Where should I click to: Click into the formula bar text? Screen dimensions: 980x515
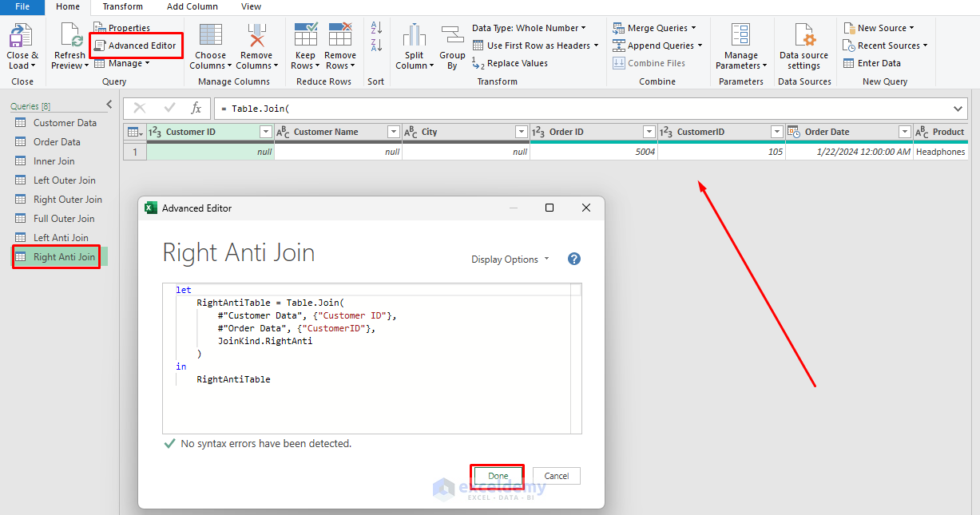[x=583, y=108]
